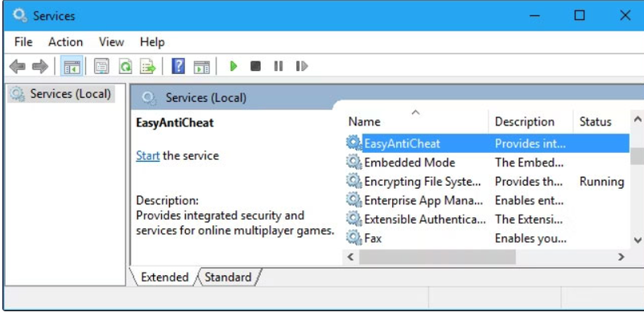This screenshot has width=644, height=312.
Task: Select the Embedded Mode service
Action: [487, 162]
